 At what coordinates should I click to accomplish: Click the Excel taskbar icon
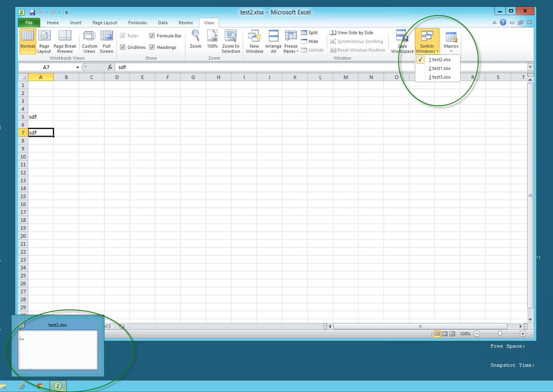[57, 387]
